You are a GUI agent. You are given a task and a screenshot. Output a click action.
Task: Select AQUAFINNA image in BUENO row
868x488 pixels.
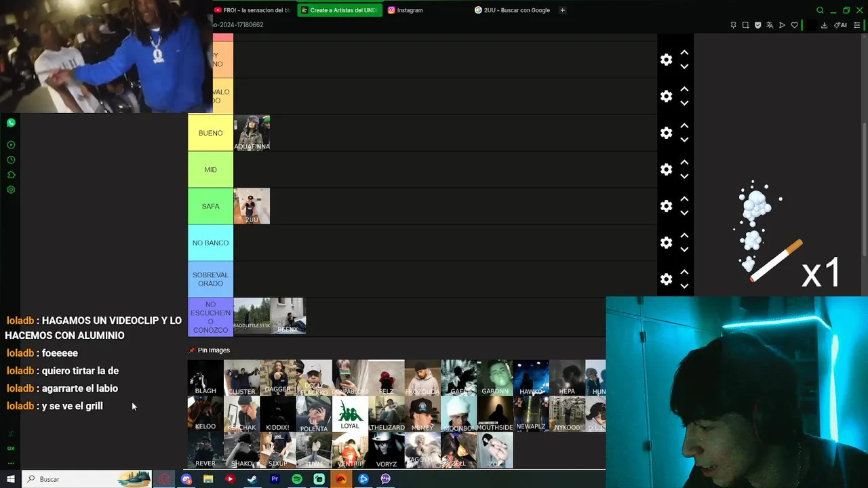(252, 133)
